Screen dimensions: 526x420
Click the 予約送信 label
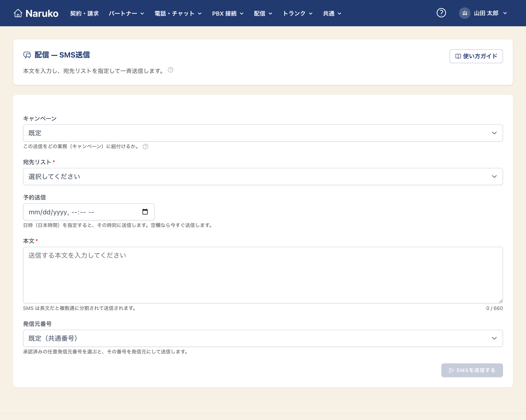[x=34, y=197]
